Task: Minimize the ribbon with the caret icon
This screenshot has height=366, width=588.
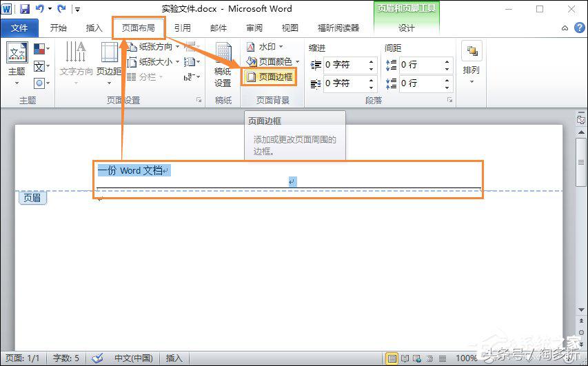Action: (x=565, y=28)
